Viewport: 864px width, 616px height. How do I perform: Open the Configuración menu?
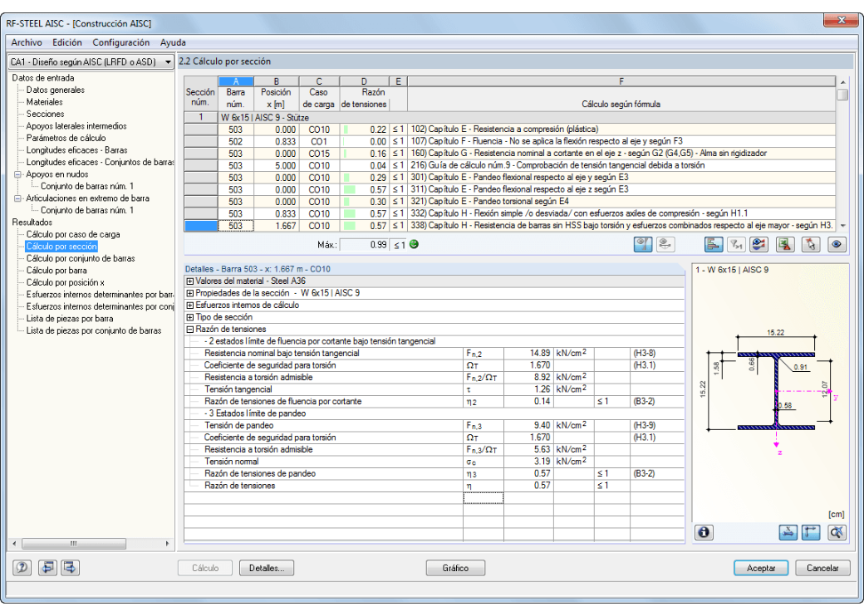click(120, 42)
